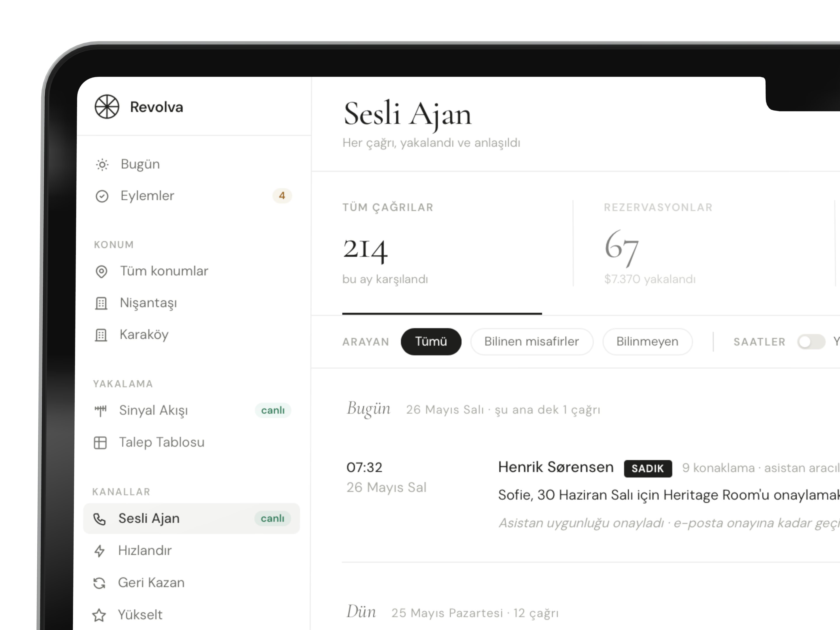Filter by Bilinen misafirler
Image resolution: width=840 pixels, height=630 pixels.
(532, 341)
